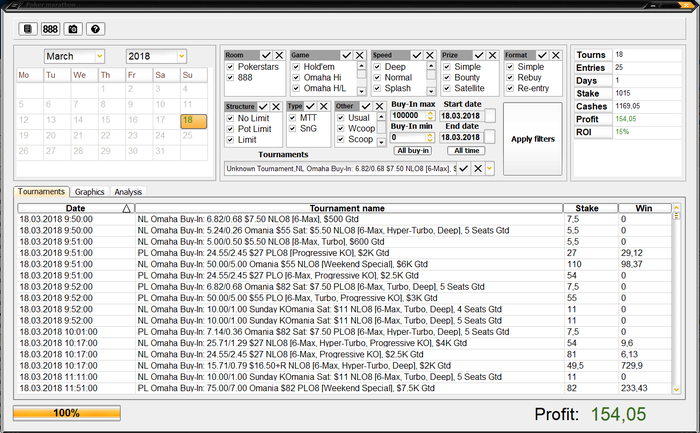Open Start date picker dropdown
Viewport: 700px width, 433px height.
490,116
